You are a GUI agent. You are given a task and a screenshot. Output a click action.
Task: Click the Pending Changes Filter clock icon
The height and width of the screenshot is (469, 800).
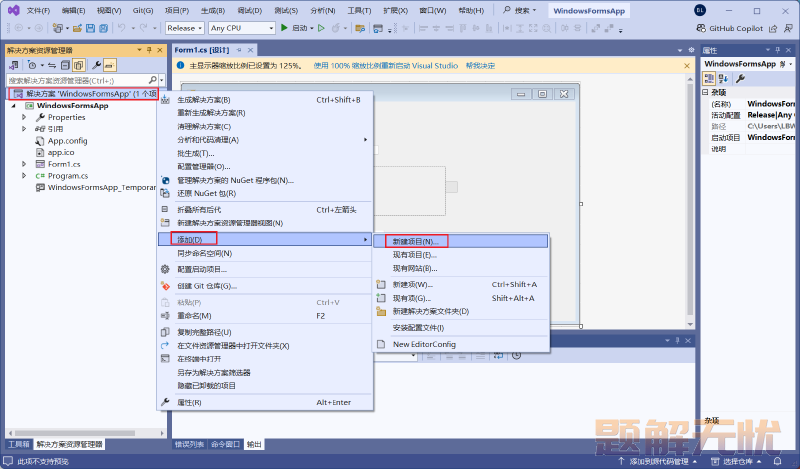32,65
